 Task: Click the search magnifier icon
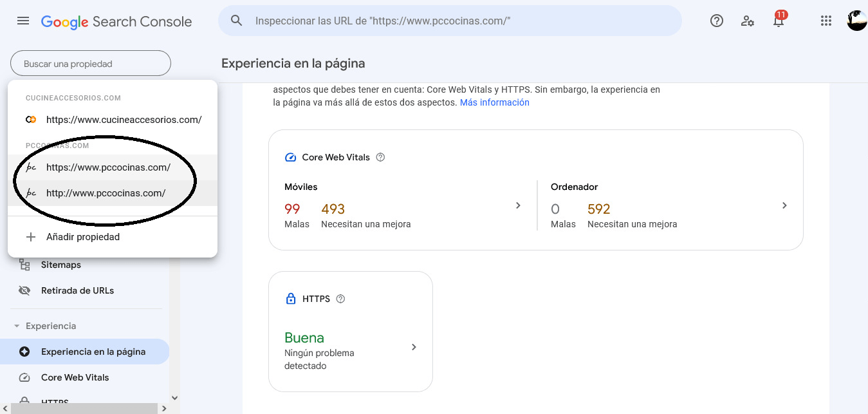pyautogui.click(x=236, y=21)
